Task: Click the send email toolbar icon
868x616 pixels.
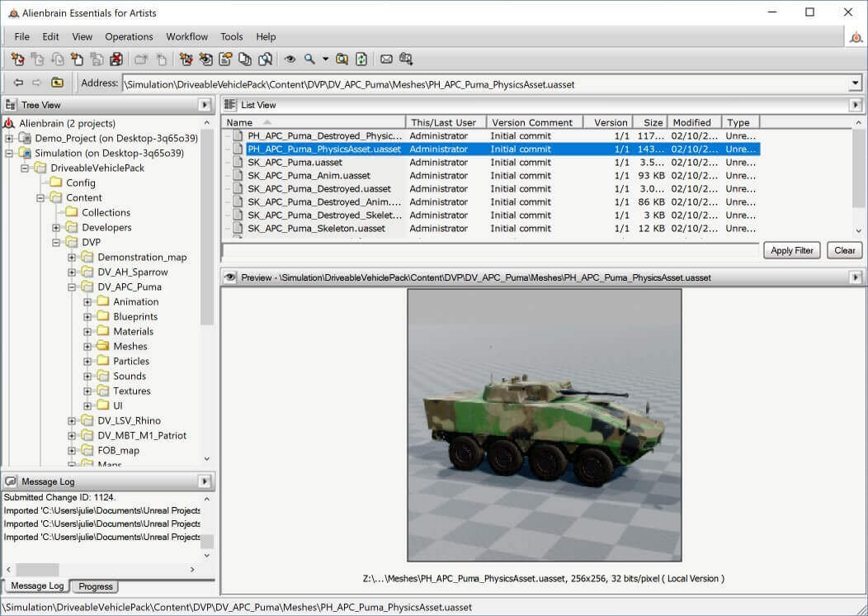Action: (x=386, y=59)
